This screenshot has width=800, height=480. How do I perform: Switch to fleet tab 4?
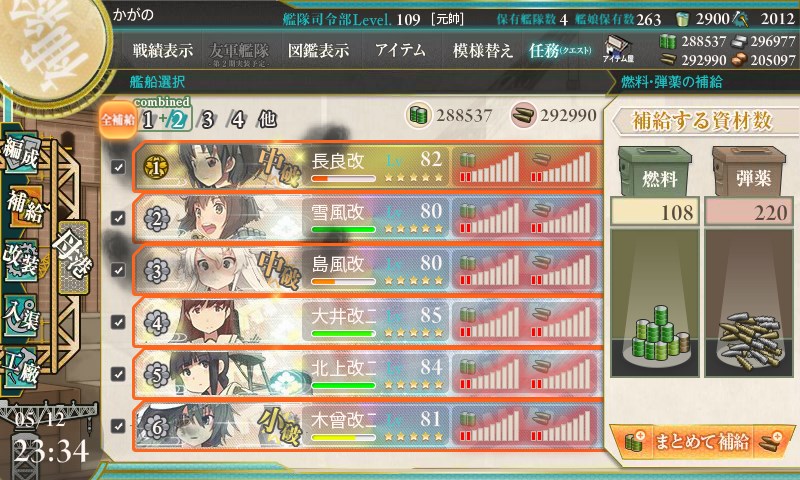237,120
